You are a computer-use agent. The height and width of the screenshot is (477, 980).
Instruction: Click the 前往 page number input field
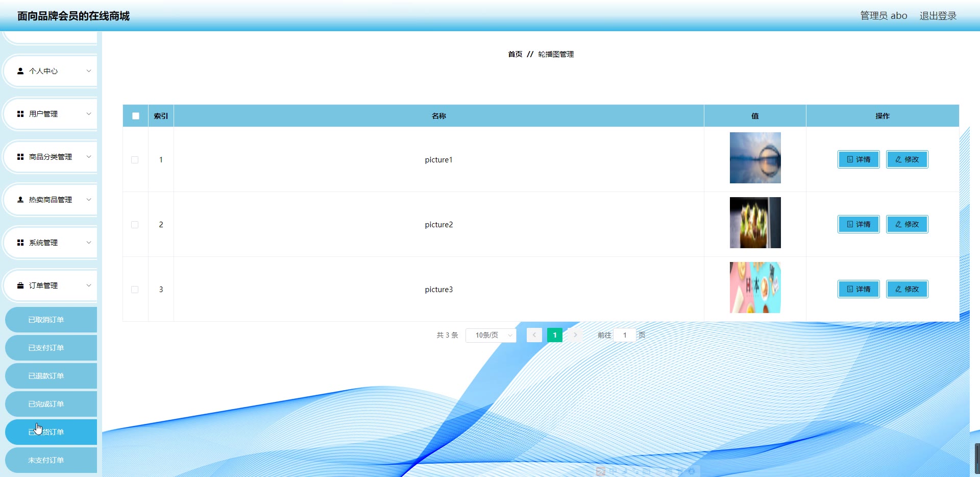point(625,335)
